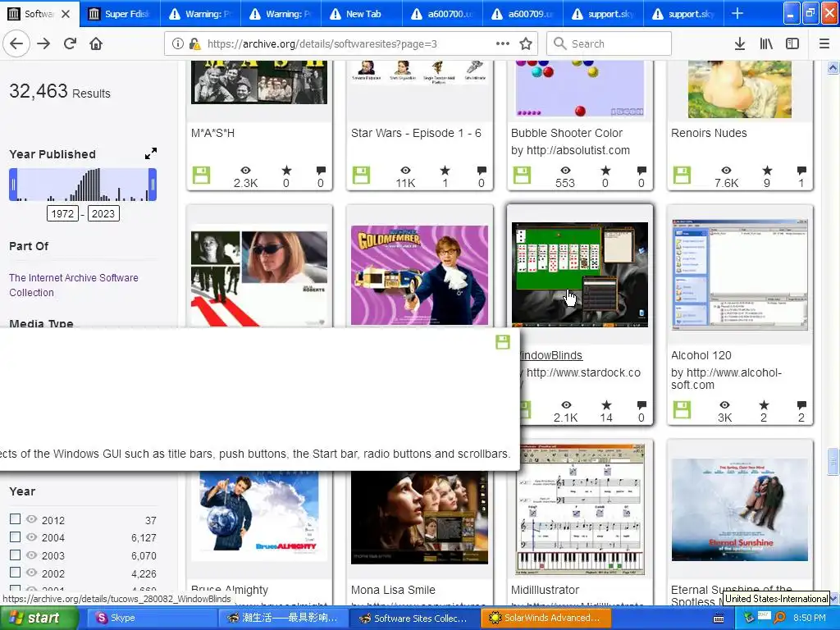Bookmark this page with the star icon
Image resolution: width=840 pixels, height=630 pixels.
pos(526,44)
